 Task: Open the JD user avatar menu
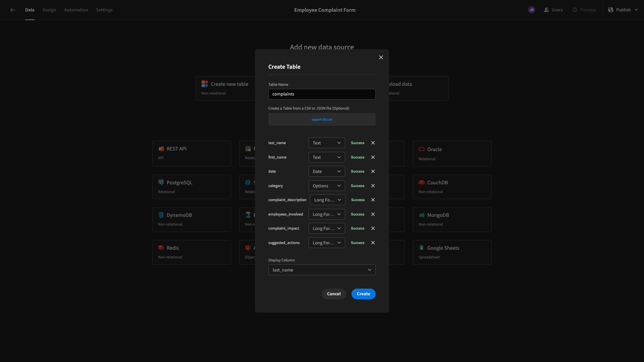click(531, 10)
